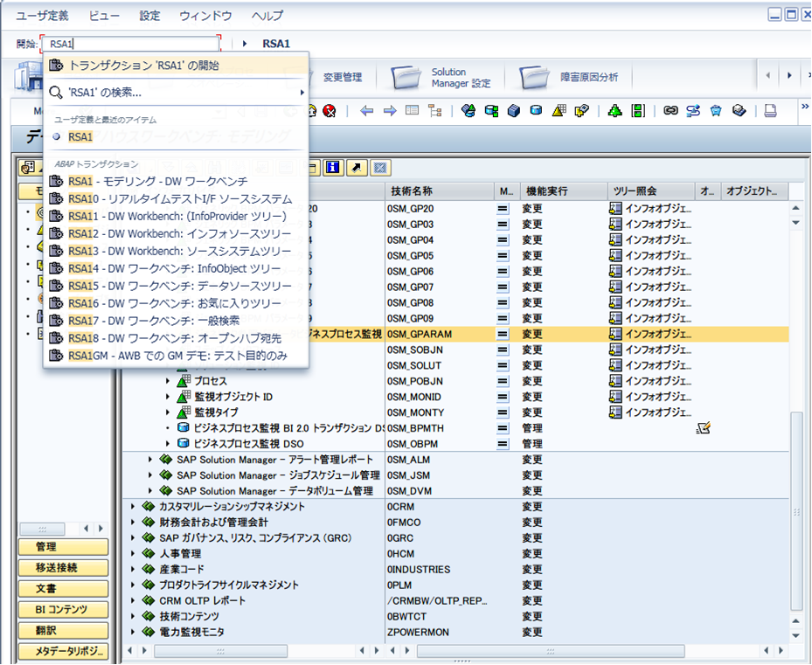Start transaction RSA1 from suggestion list
The height and width of the screenshot is (665, 812).
tap(176, 66)
